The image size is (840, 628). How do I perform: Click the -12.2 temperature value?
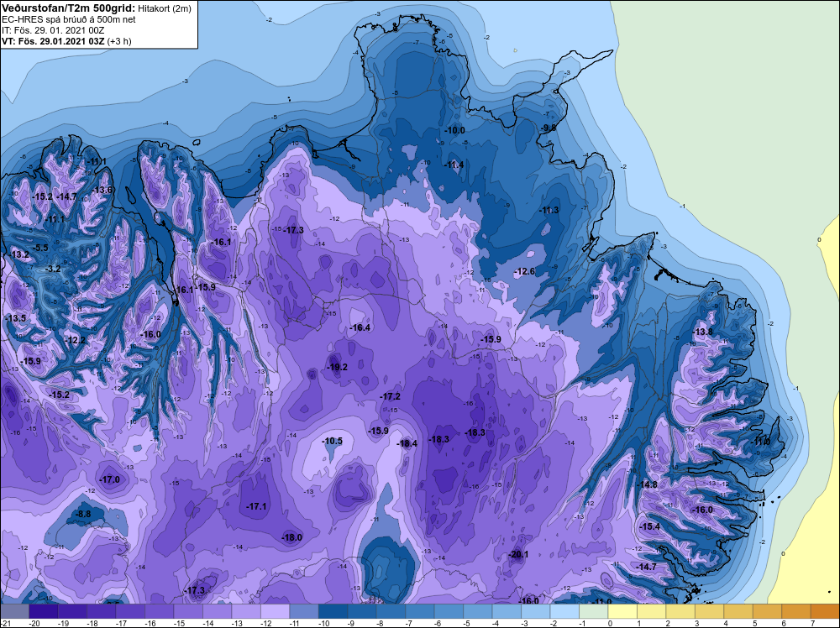click(75, 340)
